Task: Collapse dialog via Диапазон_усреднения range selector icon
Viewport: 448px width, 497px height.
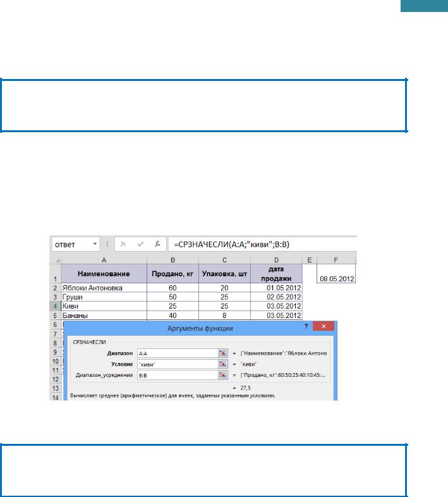Action: [x=222, y=376]
